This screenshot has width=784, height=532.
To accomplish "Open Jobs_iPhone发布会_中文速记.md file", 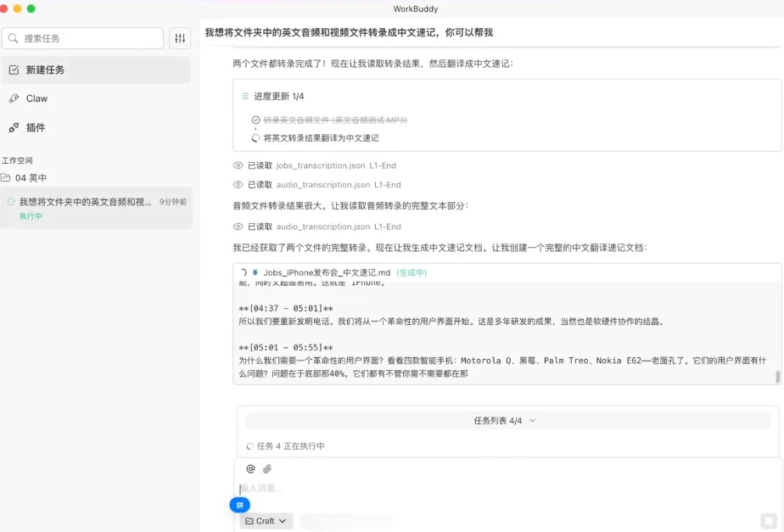I will coord(327,272).
